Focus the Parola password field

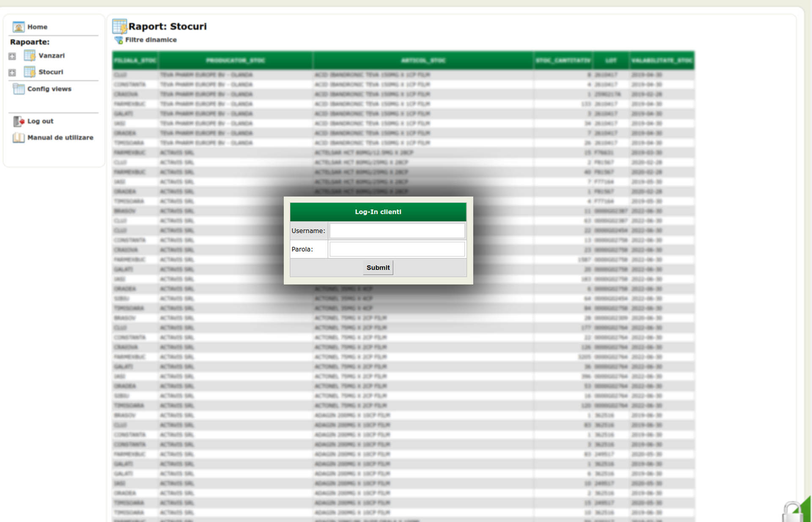pyautogui.click(x=397, y=249)
